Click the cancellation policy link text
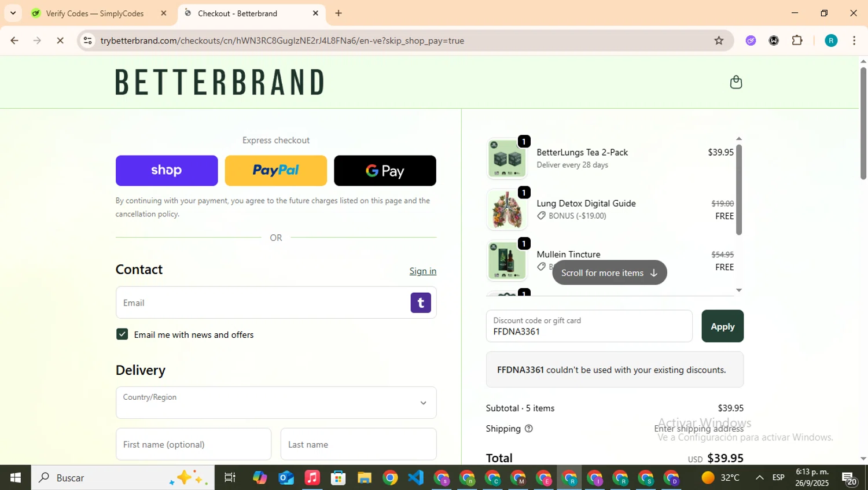The width and height of the screenshot is (868, 490). click(147, 214)
